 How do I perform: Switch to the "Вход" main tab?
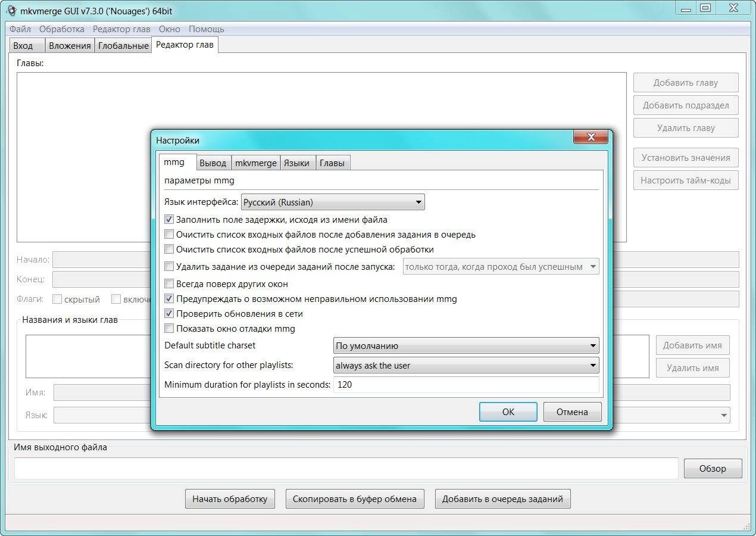click(27, 46)
